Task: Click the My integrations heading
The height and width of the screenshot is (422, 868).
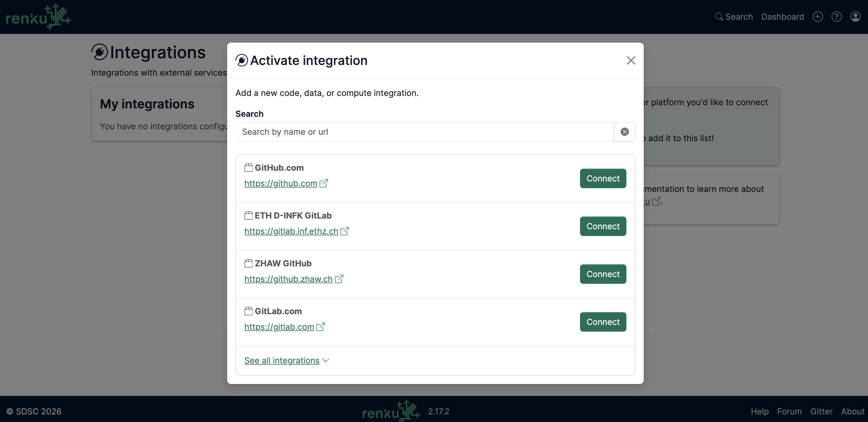Action: (x=147, y=104)
